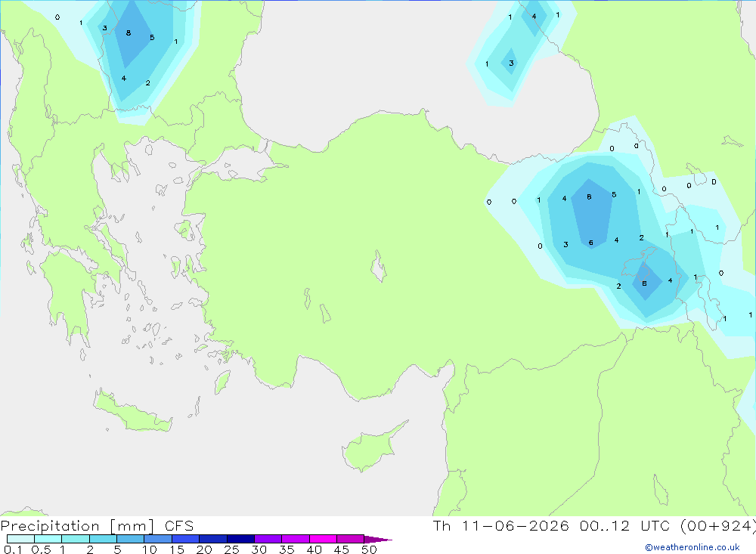Click the '0.1' legend scale label

(x=13, y=549)
